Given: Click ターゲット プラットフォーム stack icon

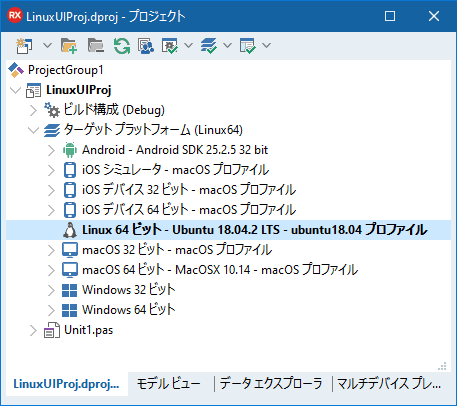Looking at the screenshot, I should (52, 130).
